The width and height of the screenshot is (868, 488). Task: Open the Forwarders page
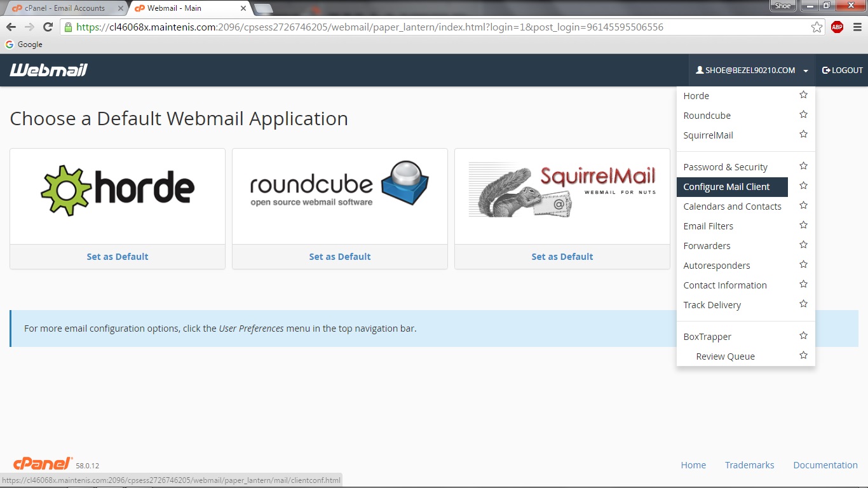pyautogui.click(x=707, y=246)
